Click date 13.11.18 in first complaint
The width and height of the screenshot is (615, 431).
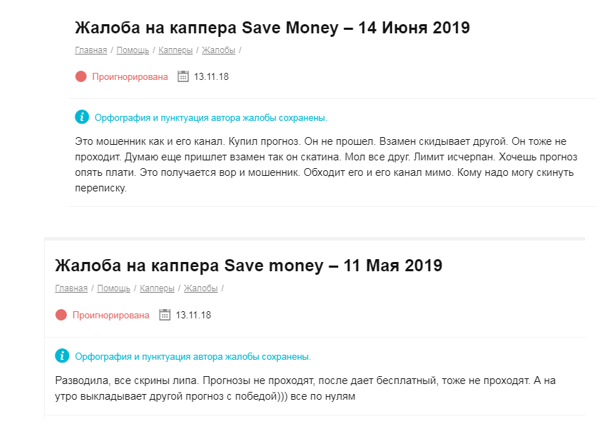coord(211,77)
